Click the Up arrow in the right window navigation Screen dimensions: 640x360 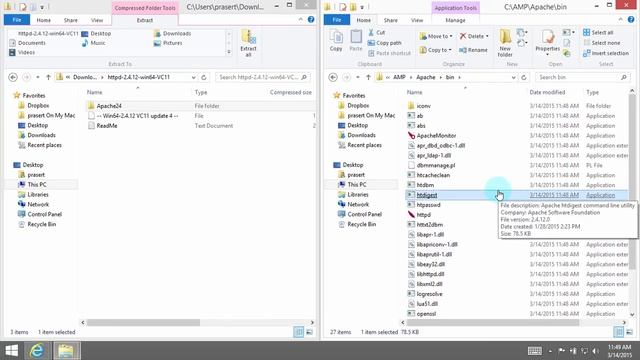(368, 77)
